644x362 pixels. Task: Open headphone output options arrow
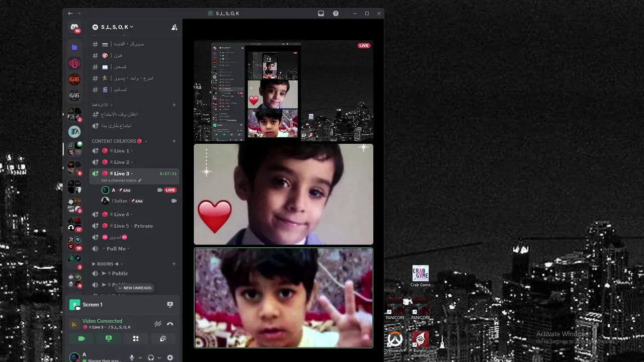(x=159, y=358)
